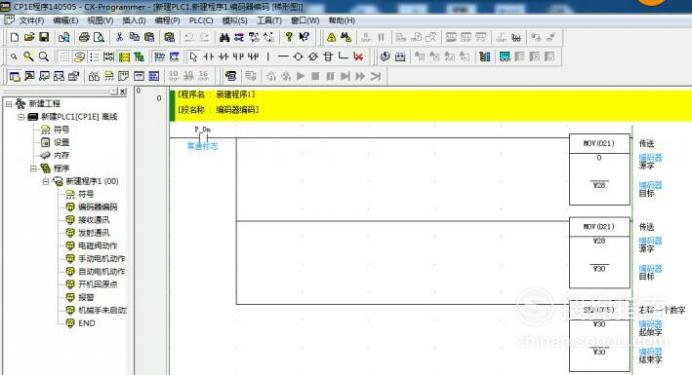Select 设置 under 新建PLC1

tap(61, 142)
